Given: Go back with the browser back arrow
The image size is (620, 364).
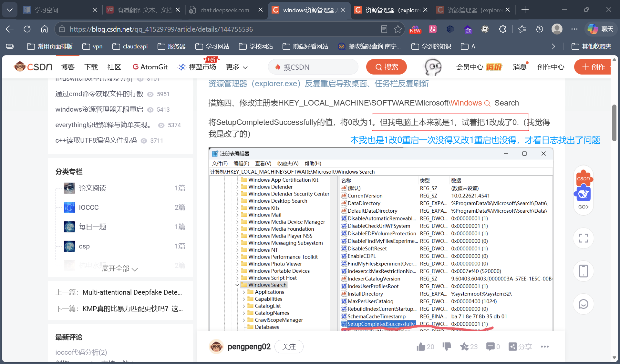Looking at the screenshot, I should point(10,29).
